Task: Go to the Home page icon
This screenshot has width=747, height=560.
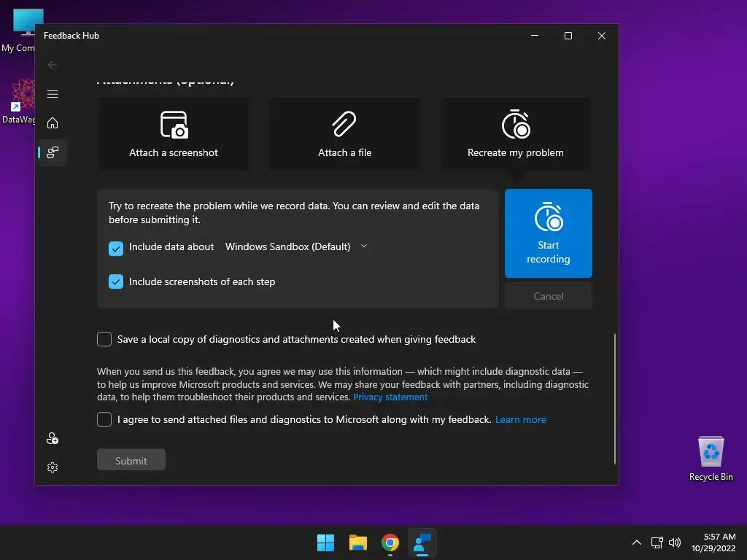Action: tap(53, 123)
